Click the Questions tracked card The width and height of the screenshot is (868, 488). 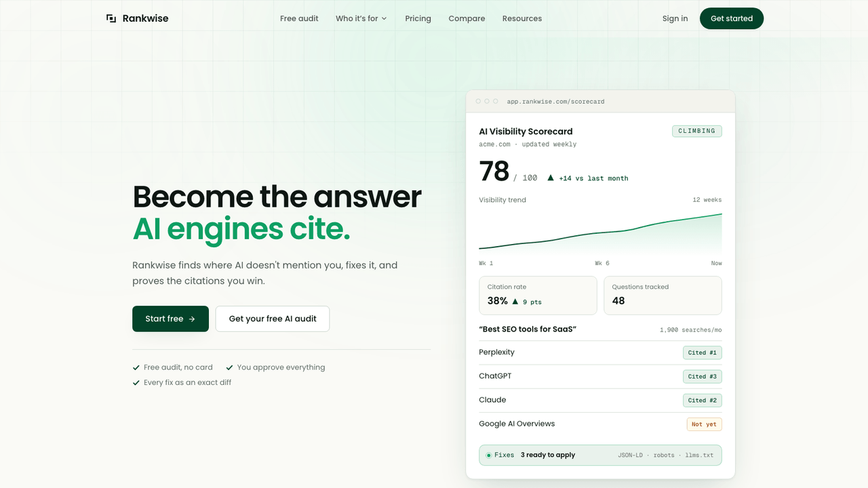pyautogui.click(x=663, y=295)
